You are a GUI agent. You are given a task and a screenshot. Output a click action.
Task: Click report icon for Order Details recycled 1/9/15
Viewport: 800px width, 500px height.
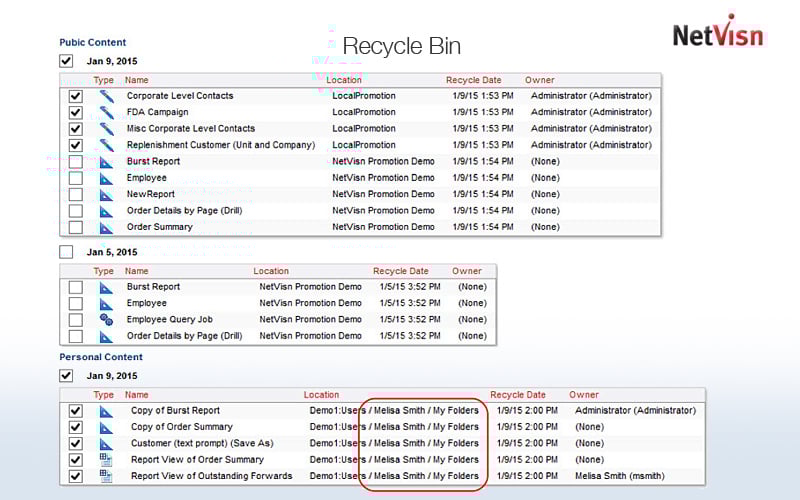pos(106,211)
